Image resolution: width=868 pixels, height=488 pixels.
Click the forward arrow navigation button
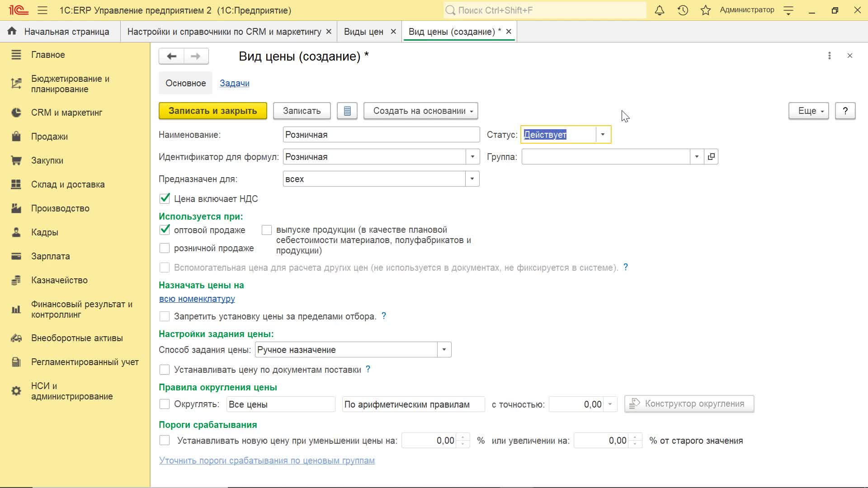pyautogui.click(x=196, y=56)
